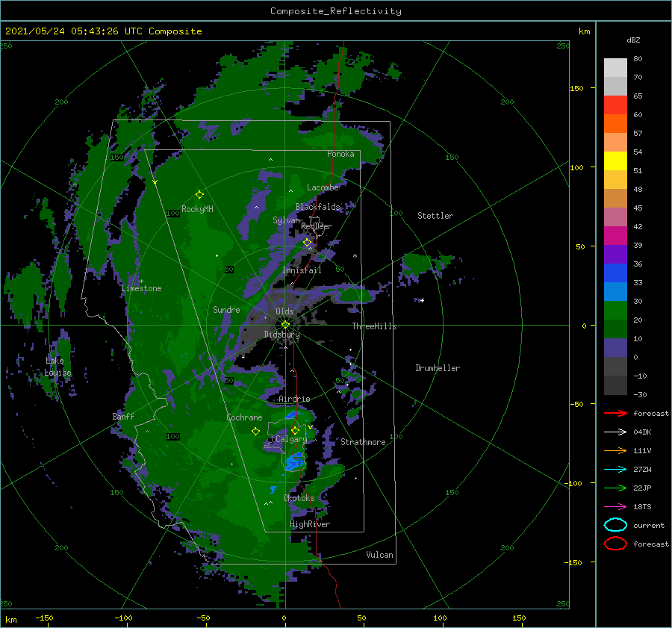Screen dimensions: 672x628
Task: Click the yellow diamond marker below Cochrane
Action: pos(255,431)
